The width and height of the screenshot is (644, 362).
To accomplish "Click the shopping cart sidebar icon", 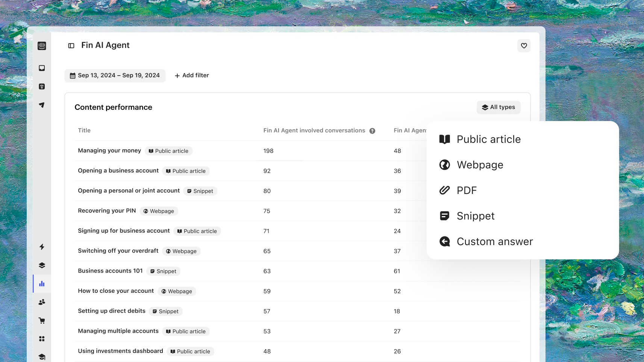I will point(42,321).
